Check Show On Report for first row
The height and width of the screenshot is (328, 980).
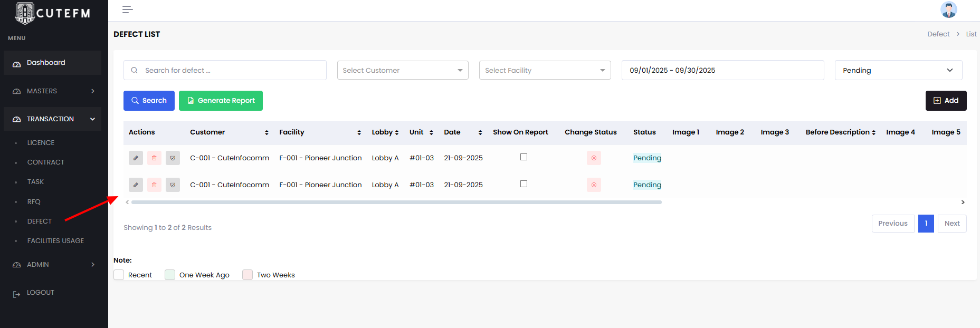pos(524,157)
